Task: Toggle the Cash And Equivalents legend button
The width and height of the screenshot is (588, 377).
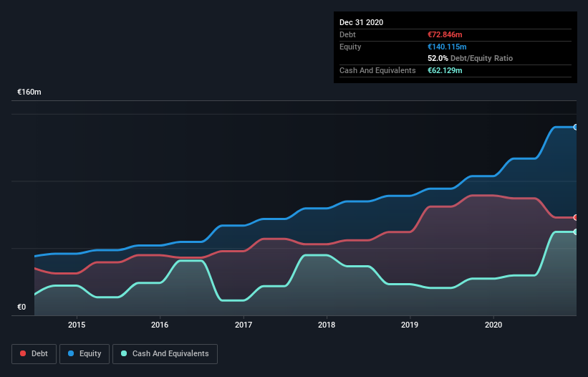Action: 165,354
